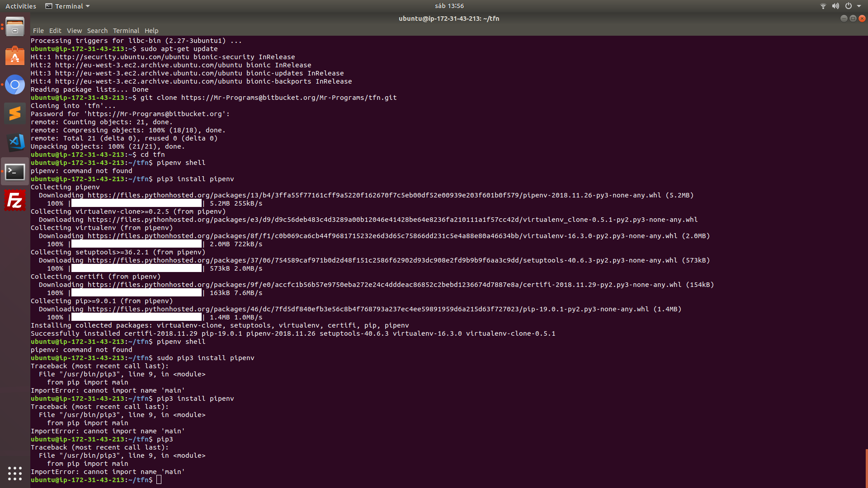Click the Activities button

coord(20,6)
